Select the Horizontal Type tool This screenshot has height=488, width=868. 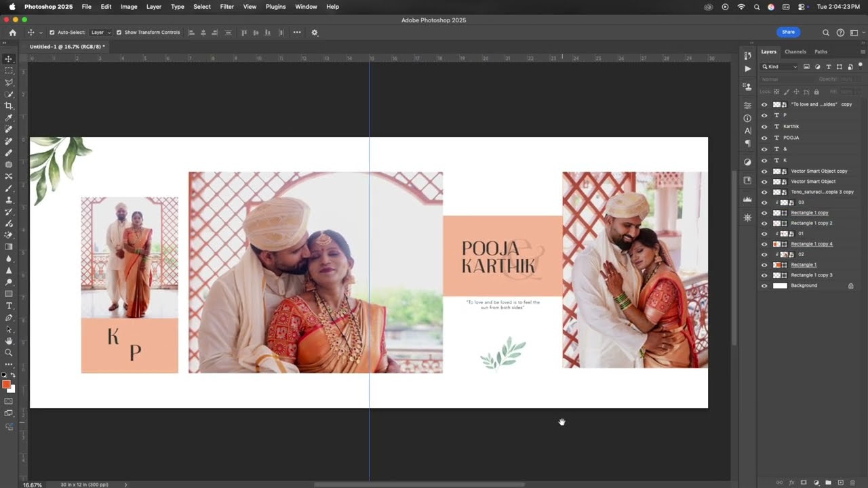(x=9, y=306)
